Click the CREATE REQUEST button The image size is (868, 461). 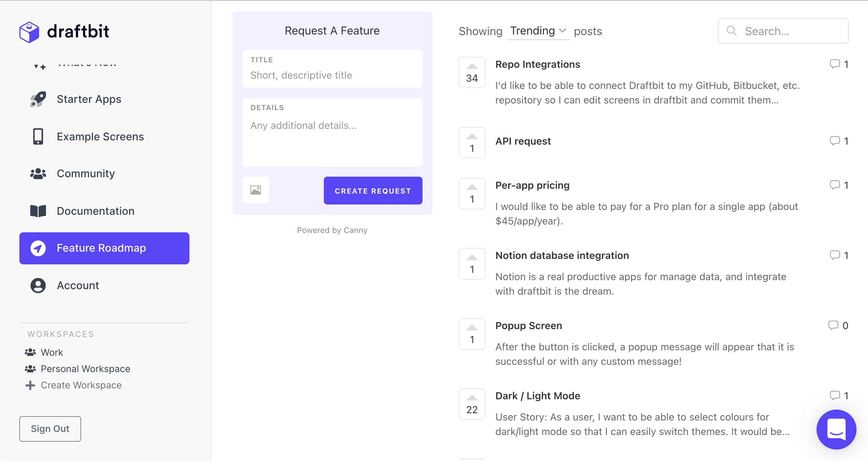click(373, 191)
